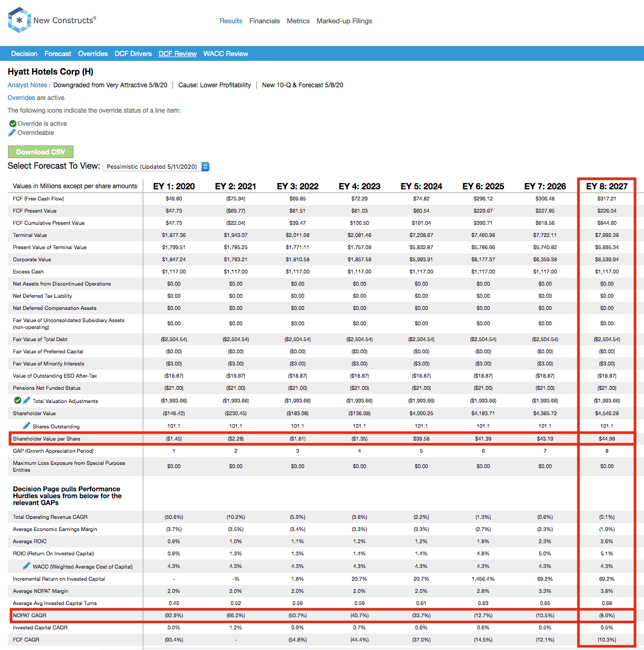Click Pensions Net Funded Status label
644x650 pixels.
tap(47, 388)
